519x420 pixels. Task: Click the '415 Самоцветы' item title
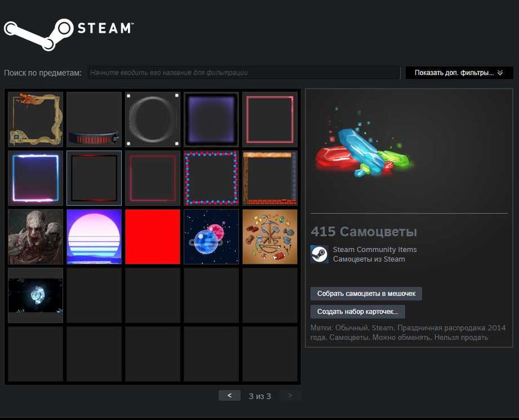[x=364, y=232]
